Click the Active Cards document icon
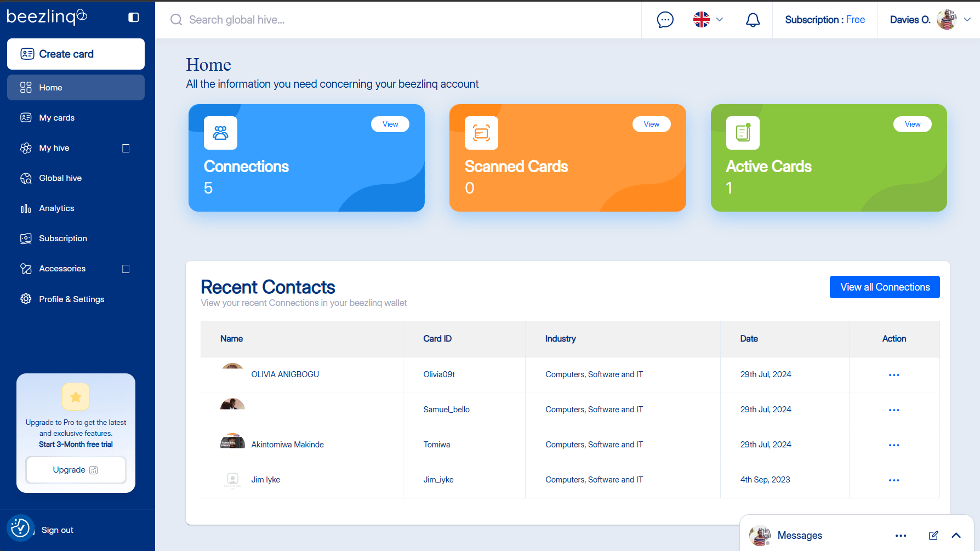Screen dimensions: 980x551 pyautogui.click(x=743, y=133)
